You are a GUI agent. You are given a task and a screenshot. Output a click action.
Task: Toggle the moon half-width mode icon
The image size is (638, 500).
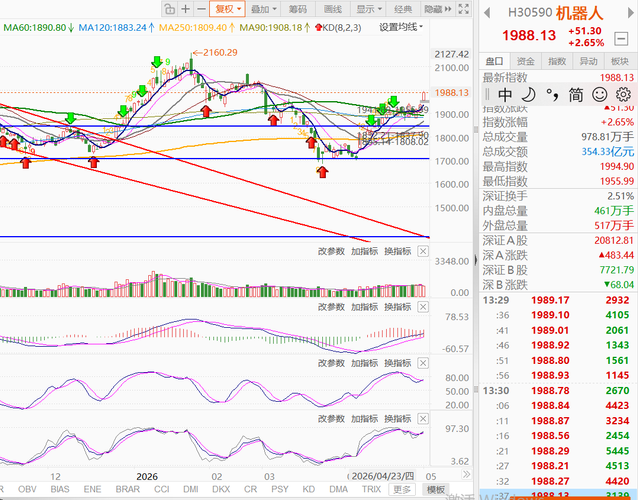(528, 94)
